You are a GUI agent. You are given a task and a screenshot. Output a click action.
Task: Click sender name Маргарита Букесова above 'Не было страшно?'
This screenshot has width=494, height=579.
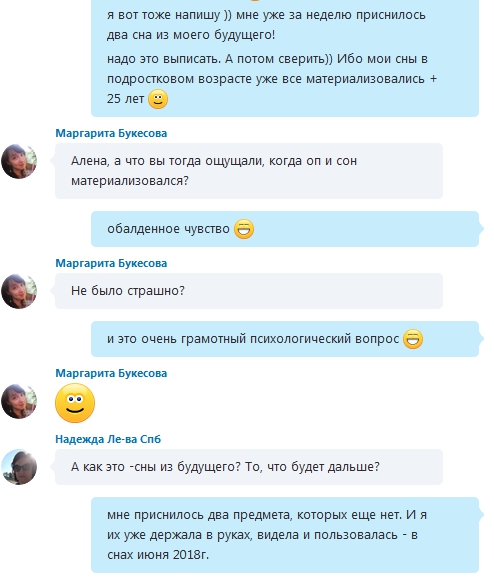(111, 263)
